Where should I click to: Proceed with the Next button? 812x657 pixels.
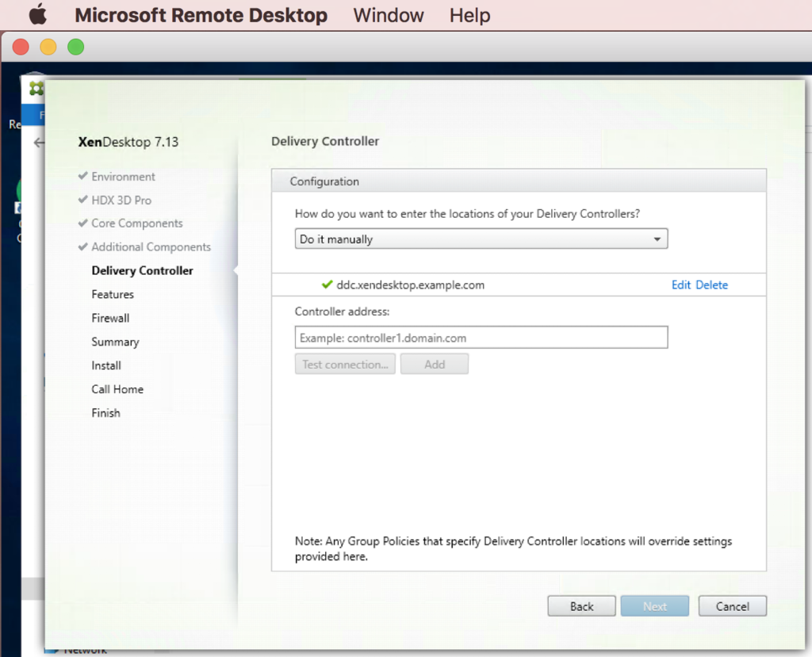(654, 606)
